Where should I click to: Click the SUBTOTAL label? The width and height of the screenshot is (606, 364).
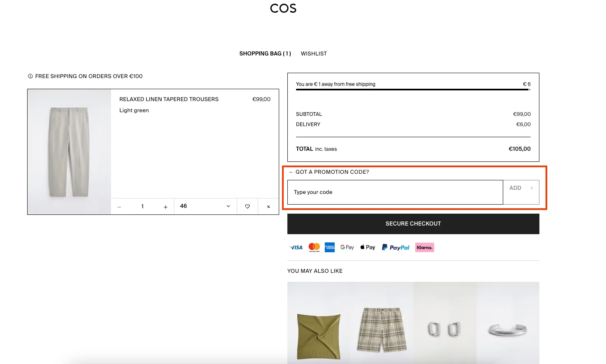point(309,114)
